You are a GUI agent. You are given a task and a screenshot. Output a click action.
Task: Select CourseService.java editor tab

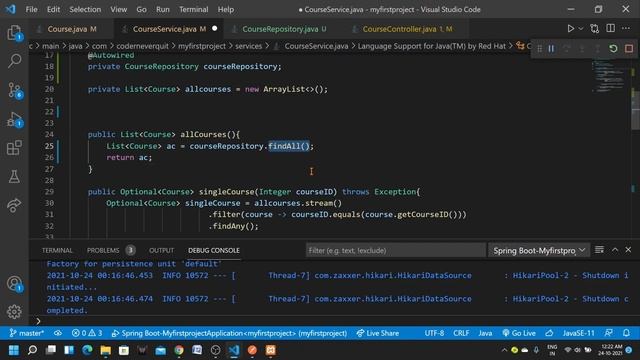coord(169,29)
